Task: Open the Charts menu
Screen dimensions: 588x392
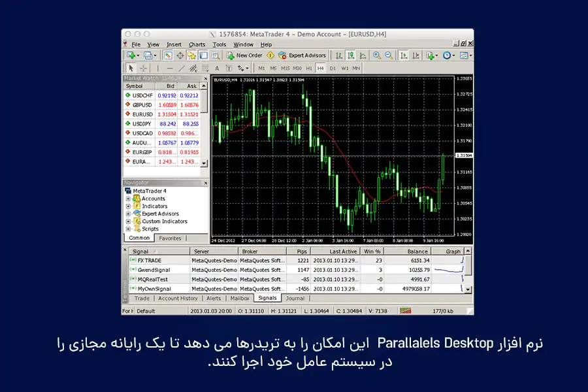Action: pos(197,44)
